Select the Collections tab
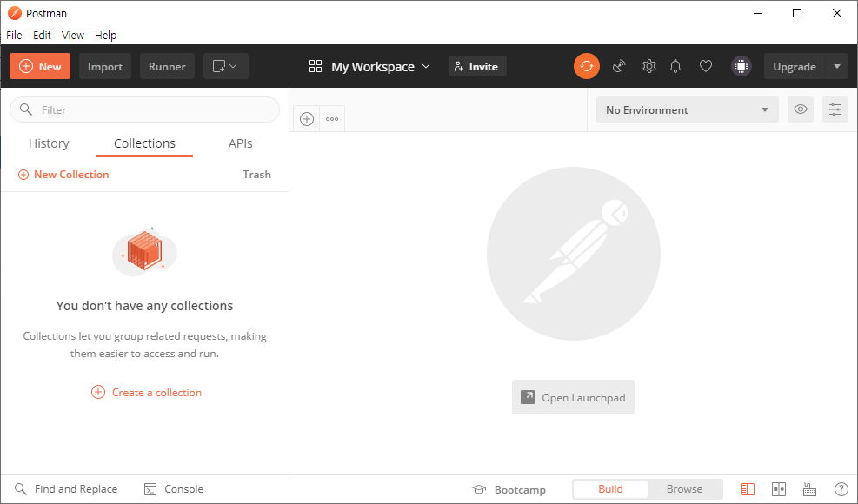 (144, 143)
